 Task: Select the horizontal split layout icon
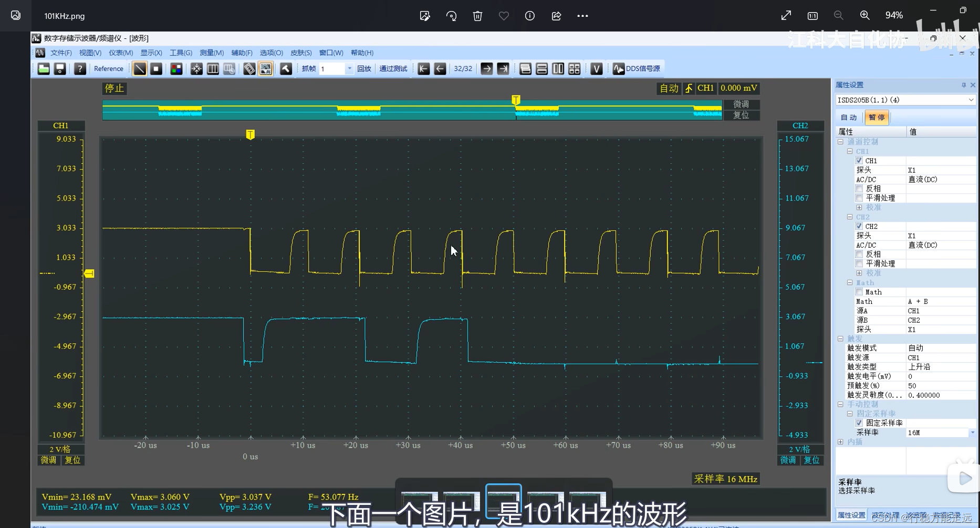pyautogui.click(x=541, y=69)
